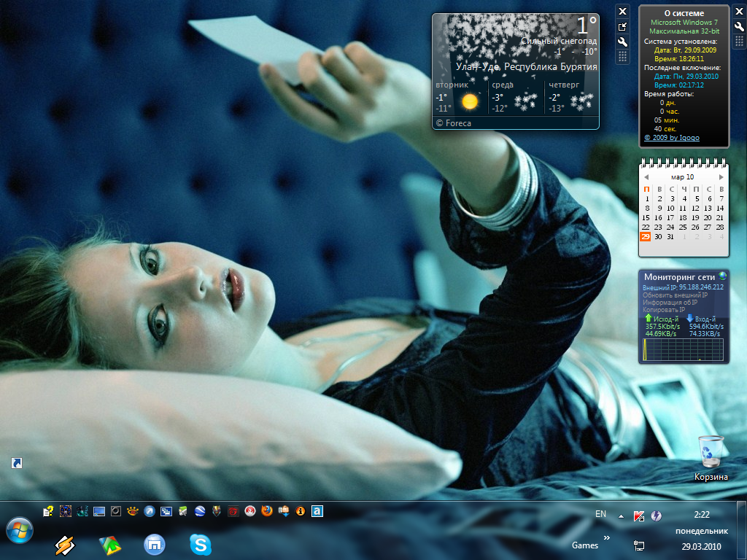Screen dimensions: 747x560
Task: Open weather gadget options wrench
Action: [622, 42]
